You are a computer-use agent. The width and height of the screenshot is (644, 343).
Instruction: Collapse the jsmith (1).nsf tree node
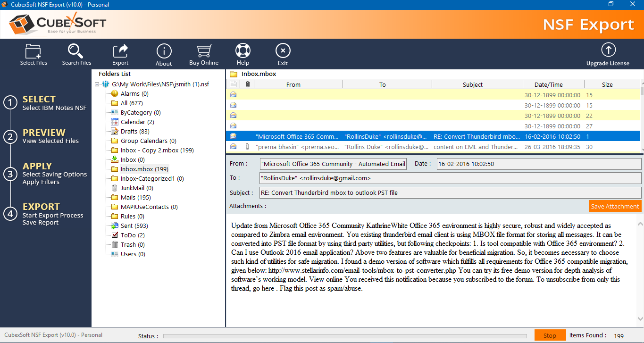point(97,84)
